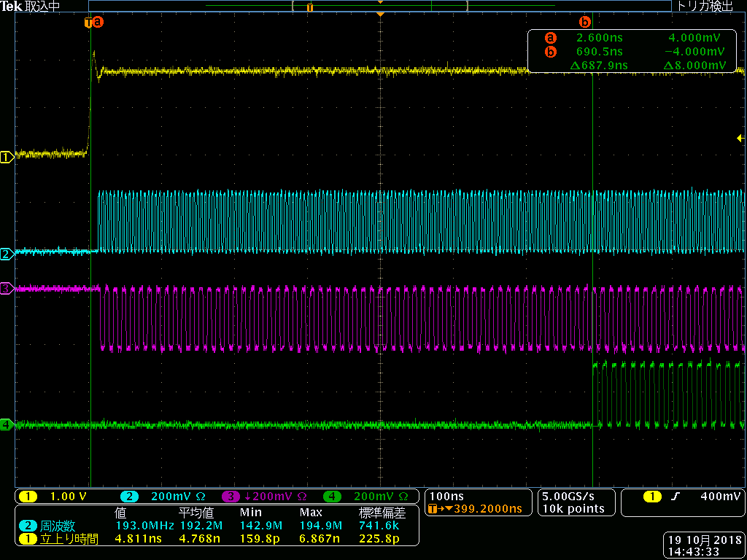747x560 pixels.
Task: Click the channel 1 badge in scale readout
Action: click(28, 496)
